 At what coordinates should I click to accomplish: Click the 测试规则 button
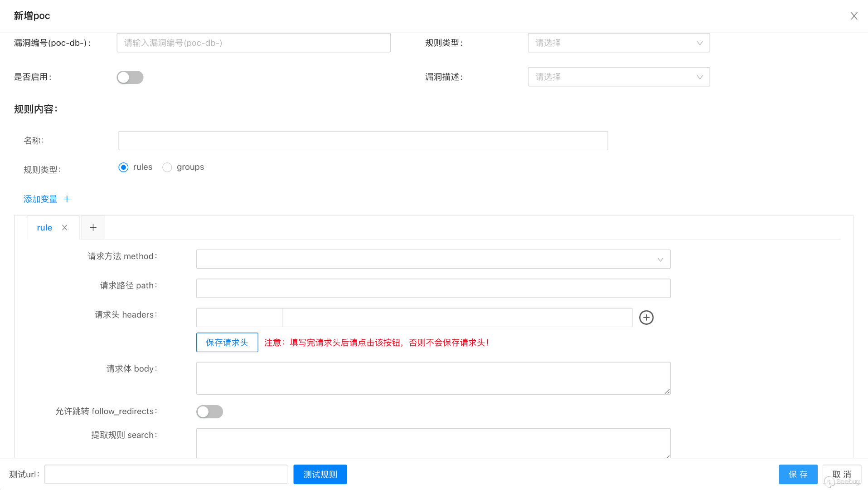[320, 474]
